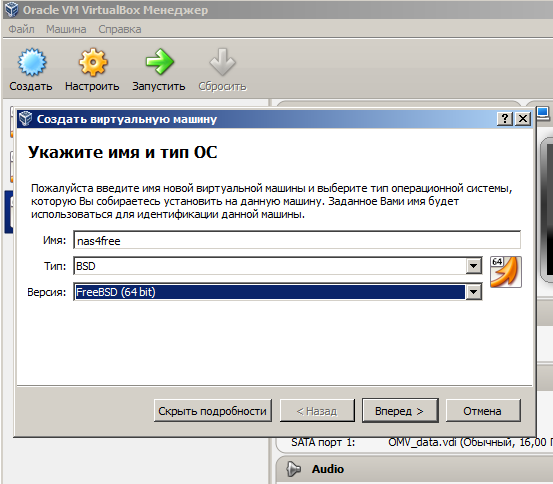
Task: Click the Сбросить gray arrow icon
Action: pyautogui.click(x=222, y=62)
